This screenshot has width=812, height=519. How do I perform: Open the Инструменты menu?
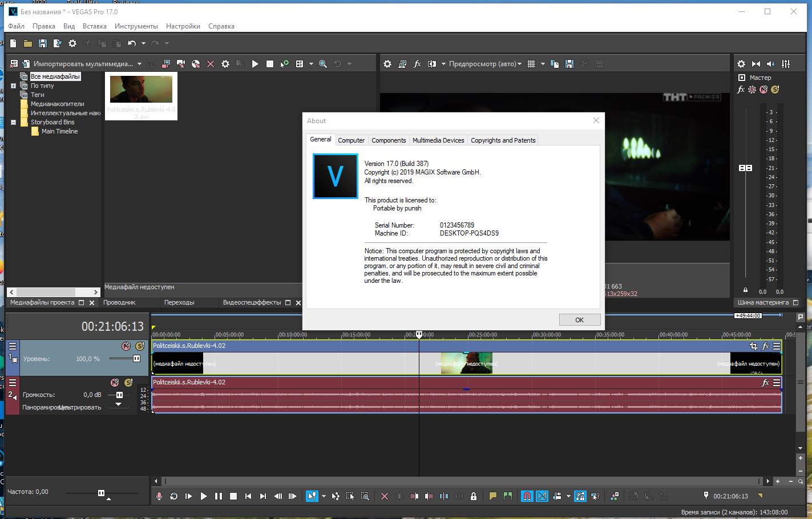137,26
